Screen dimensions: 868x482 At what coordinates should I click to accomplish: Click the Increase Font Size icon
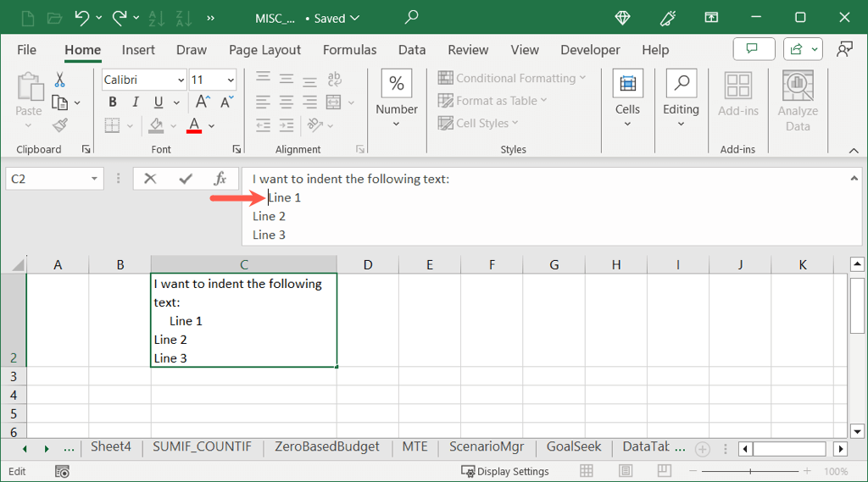click(202, 102)
